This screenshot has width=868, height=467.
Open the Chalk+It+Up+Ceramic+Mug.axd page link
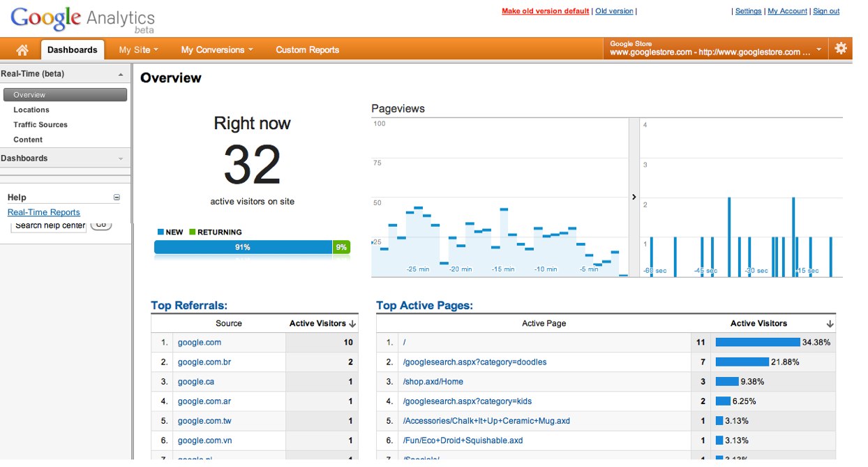[486, 420]
